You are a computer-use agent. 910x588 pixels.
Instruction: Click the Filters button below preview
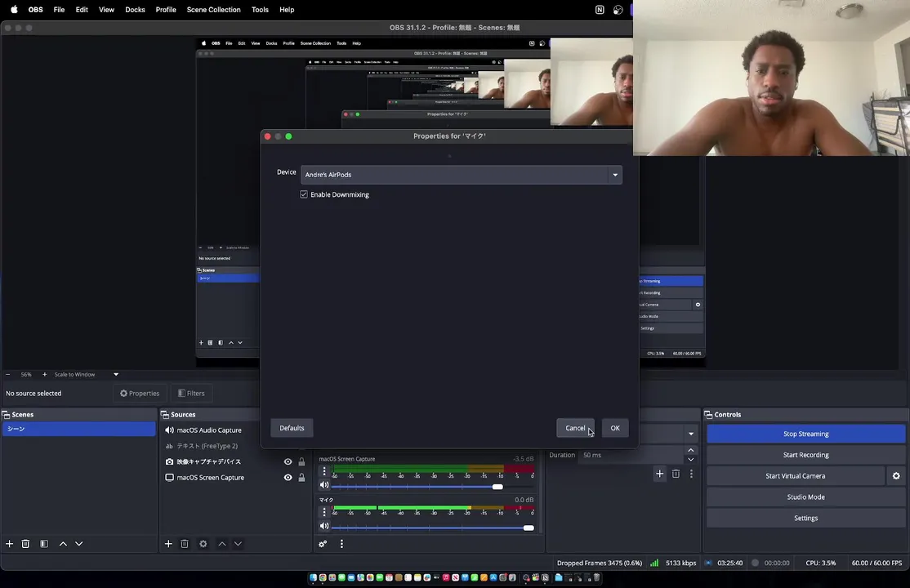191,394
